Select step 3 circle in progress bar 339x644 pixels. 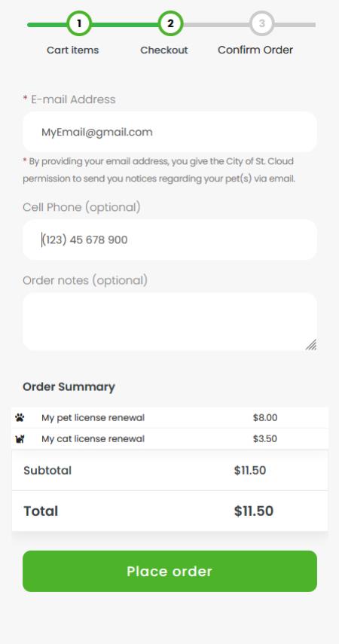pyautogui.click(x=261, y=24)
